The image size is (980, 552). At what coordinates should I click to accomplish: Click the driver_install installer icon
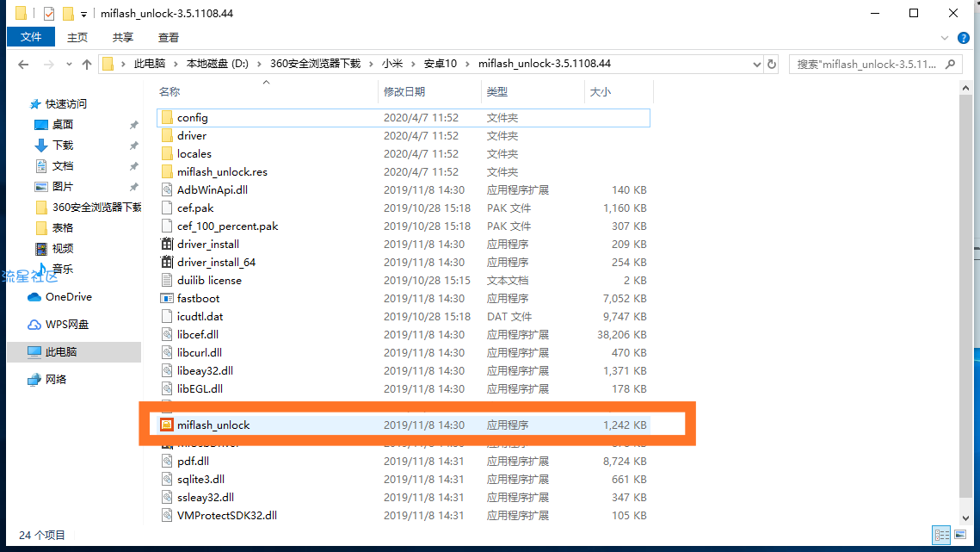pos(166,244)
